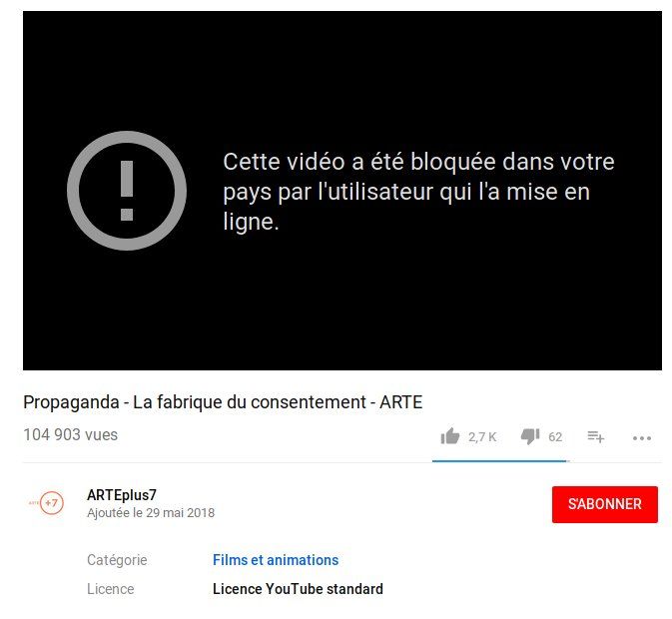This screenshot has height=619, width=672.
Task: Subscribe with the S'ABONNER button
Action: 605,504
